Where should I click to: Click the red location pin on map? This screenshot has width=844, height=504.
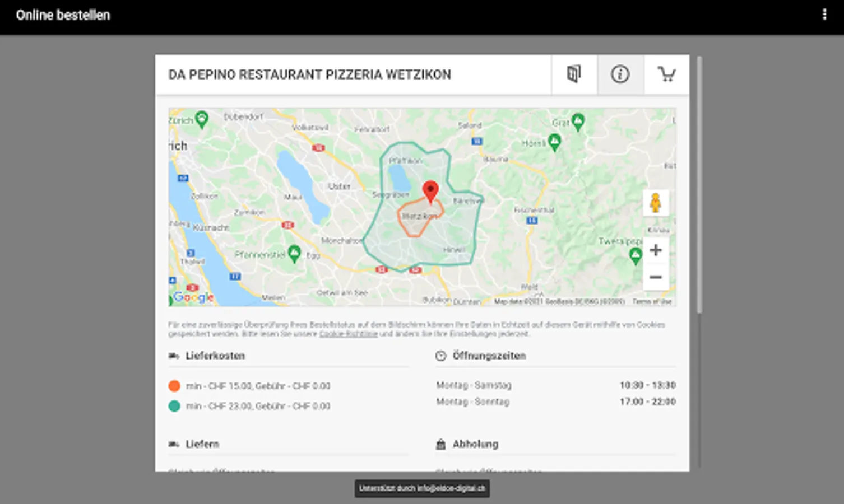[430, 192]
